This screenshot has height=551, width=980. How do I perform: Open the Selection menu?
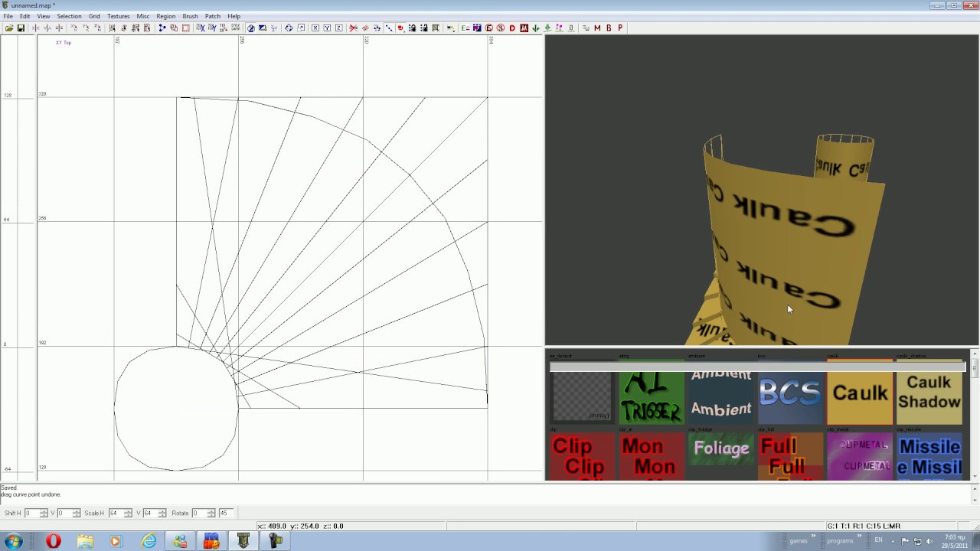(x=69, y=16)
